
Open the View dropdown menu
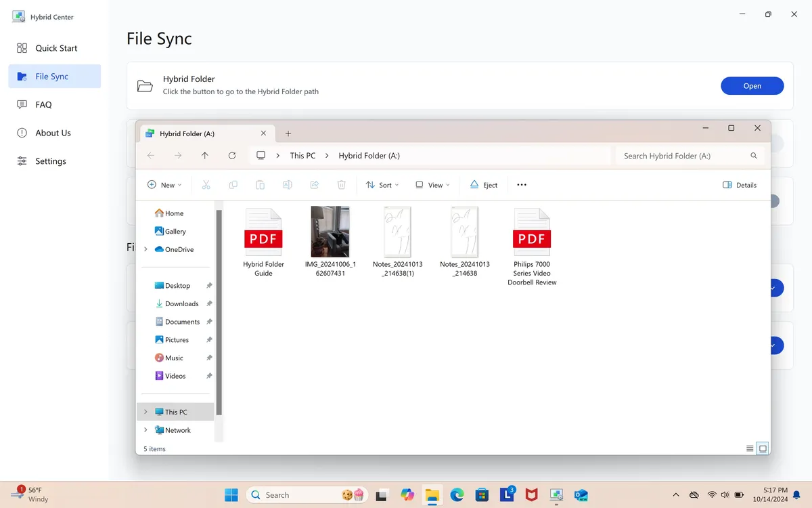pyautogui.click(x=432, y=185)
